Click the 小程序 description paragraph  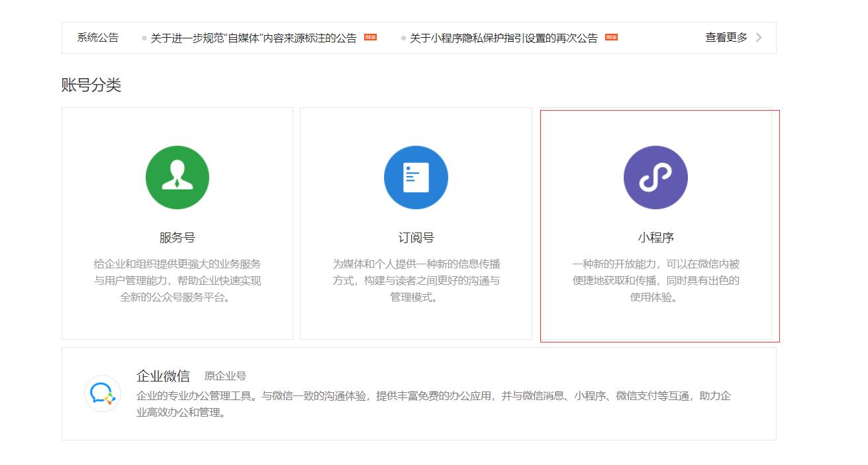coord(655,281)
